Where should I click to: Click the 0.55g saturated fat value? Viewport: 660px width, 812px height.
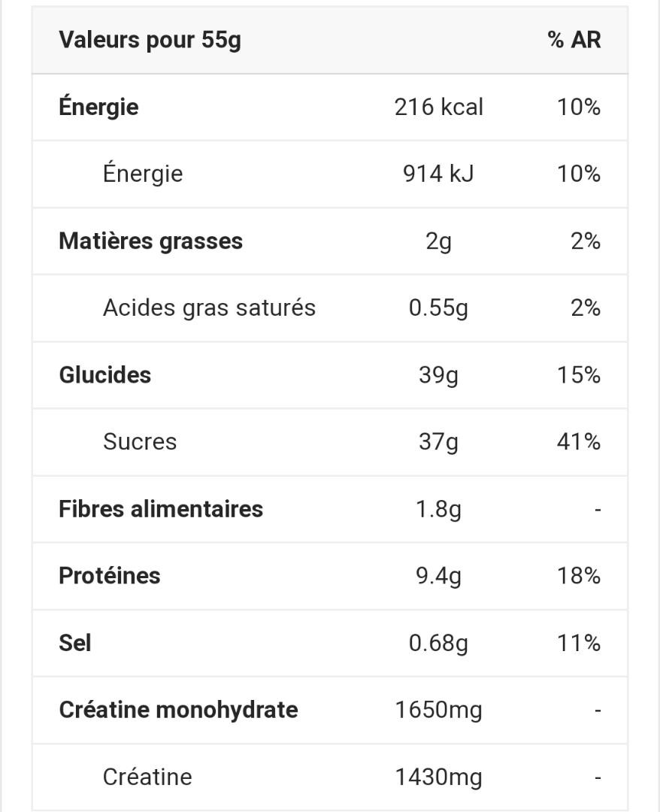tap(438, 309)
